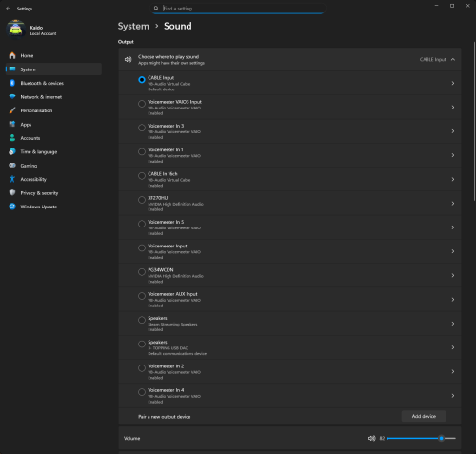Select Voicemeeter In 4 radio button

(142, 392)
